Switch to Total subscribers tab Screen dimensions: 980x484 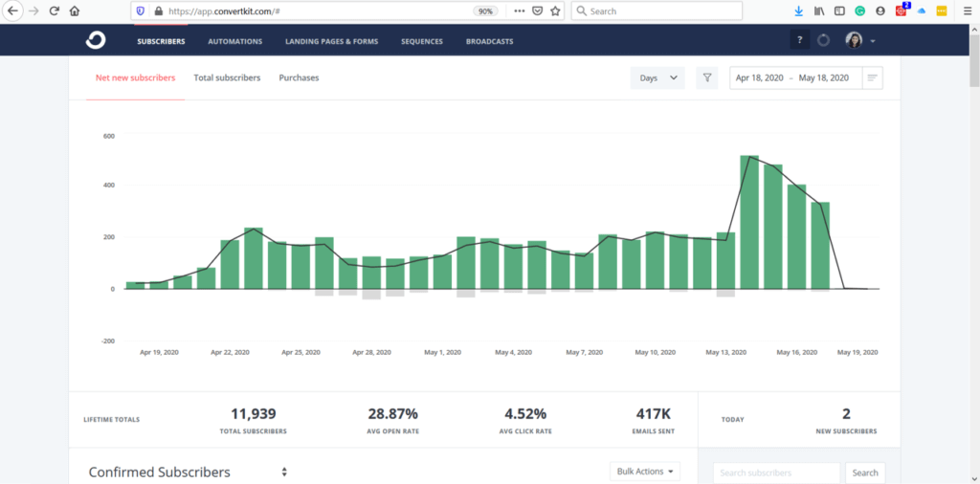(x=227, y=77)
